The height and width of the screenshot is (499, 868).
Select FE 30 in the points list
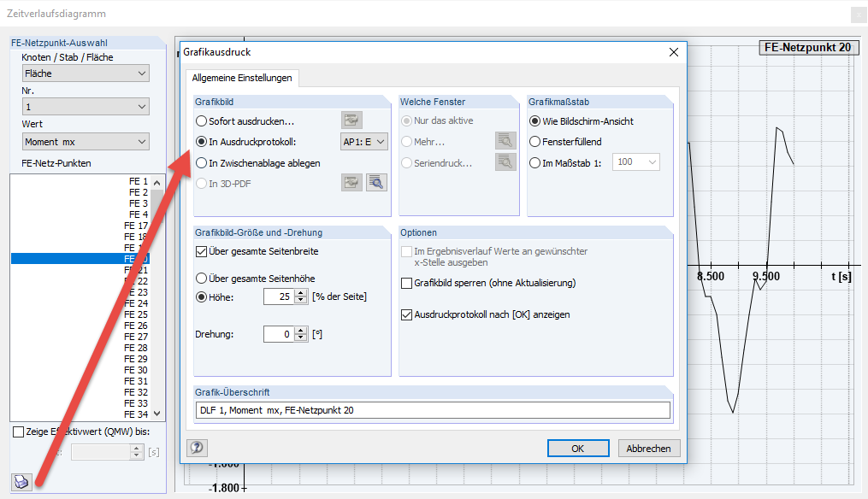pyautogui.click(x=80, y=369)
